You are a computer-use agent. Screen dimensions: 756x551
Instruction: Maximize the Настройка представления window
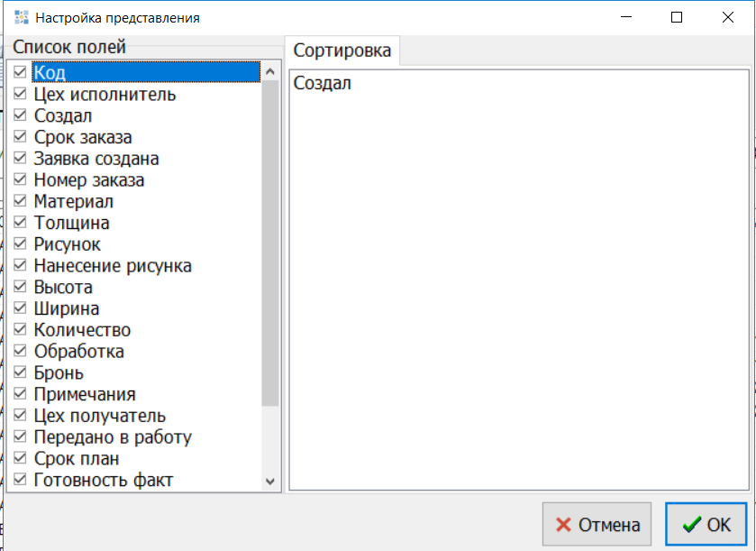click(x=677, y=18)
